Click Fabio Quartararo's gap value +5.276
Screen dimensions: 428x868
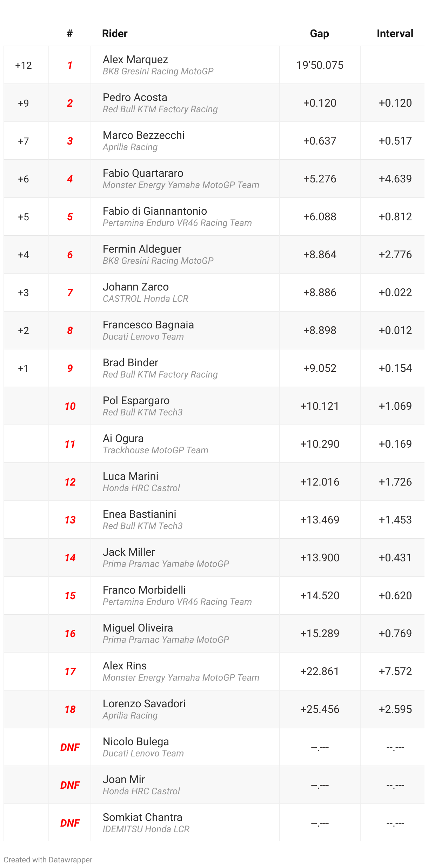click(x=320, y=179)
